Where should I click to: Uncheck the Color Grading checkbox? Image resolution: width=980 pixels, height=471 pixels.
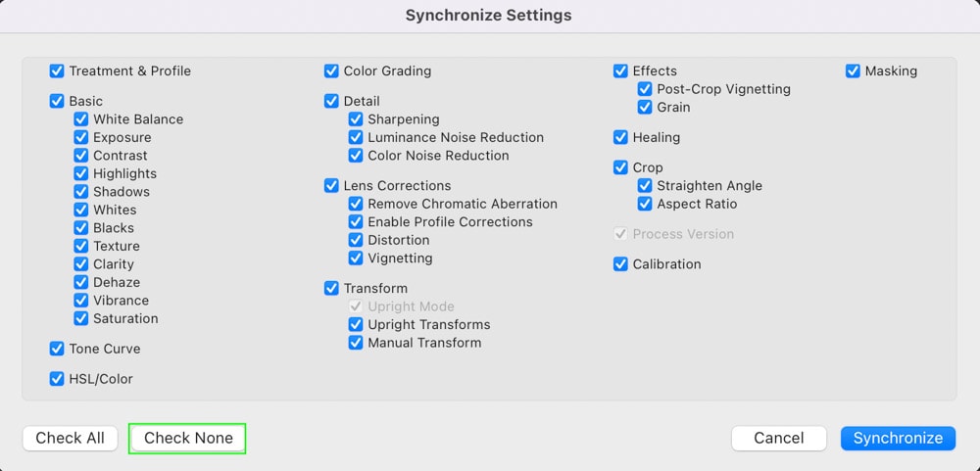click(x=331, y=71)
